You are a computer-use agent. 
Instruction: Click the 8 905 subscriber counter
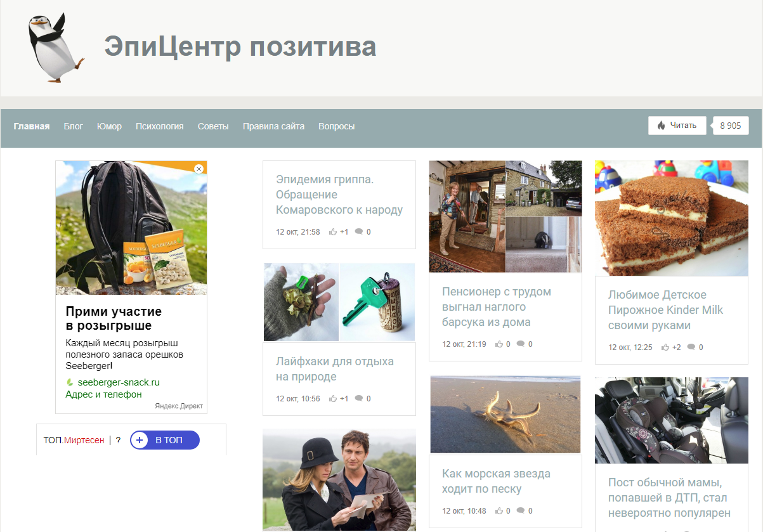point(730,126)
